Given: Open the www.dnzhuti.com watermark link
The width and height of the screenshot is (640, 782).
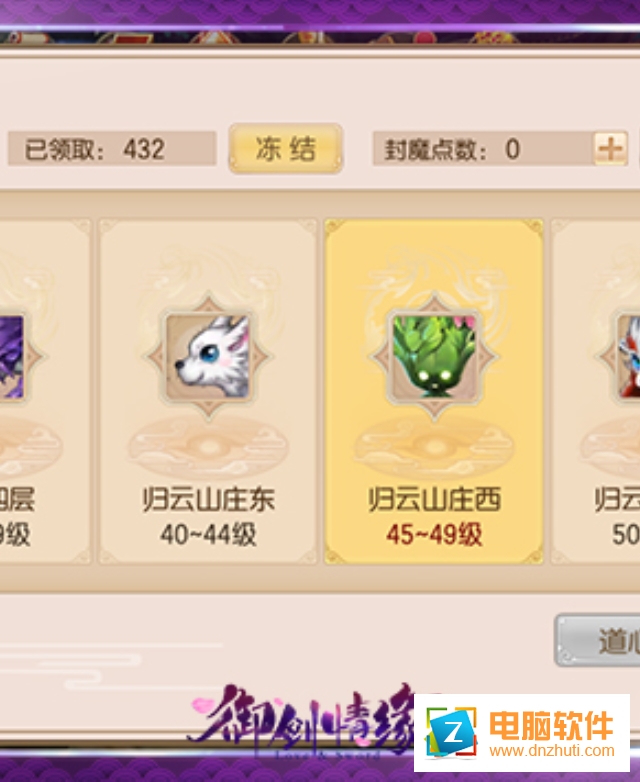Looking at the screenshot, I should 552,751.
